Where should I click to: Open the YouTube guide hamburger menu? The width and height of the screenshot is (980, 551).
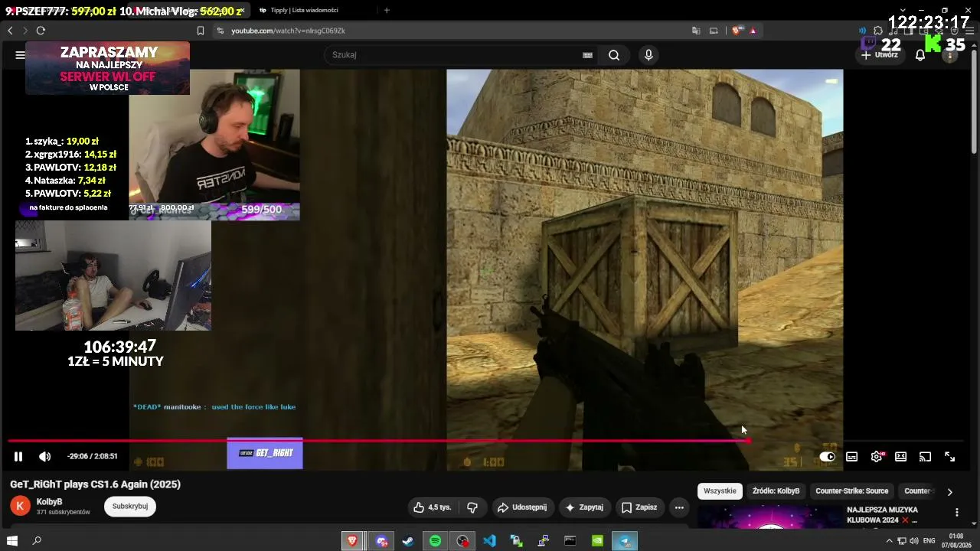(20, 55)
